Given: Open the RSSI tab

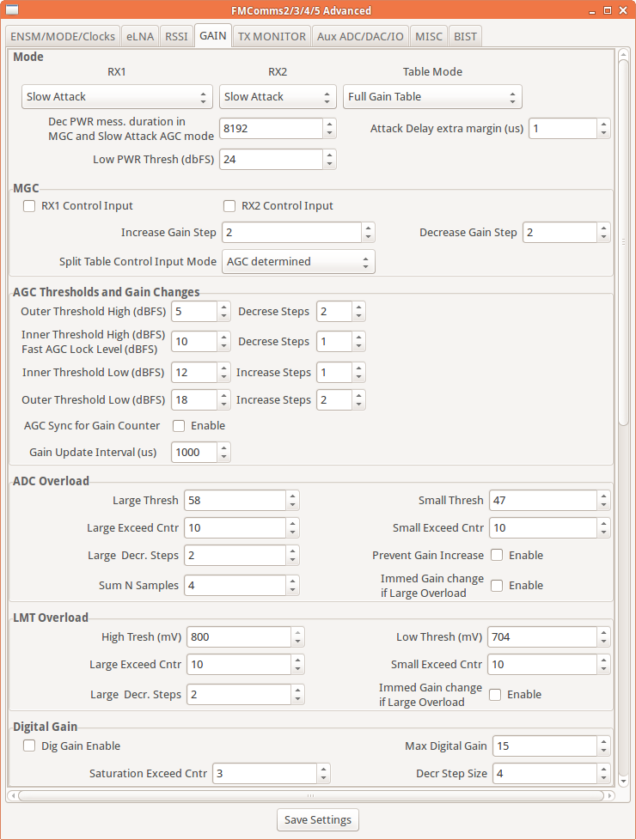Looking at the screenshot, I should click(176, 36).
